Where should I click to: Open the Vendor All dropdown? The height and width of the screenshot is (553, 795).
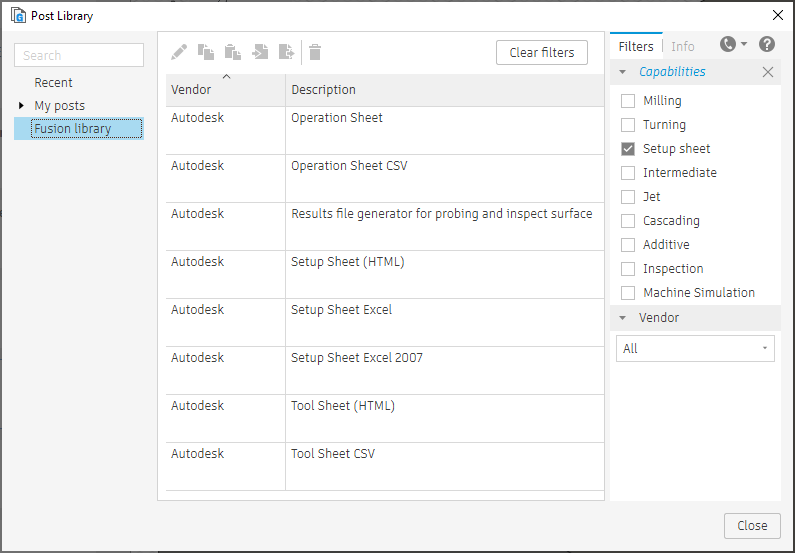[x=695, y=348]
